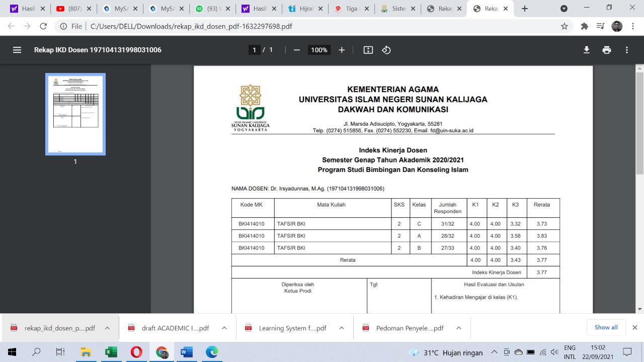The image size is (644, 362).
Task: Switch to Excel on the taskbar
Action: [x=111, y=352]
